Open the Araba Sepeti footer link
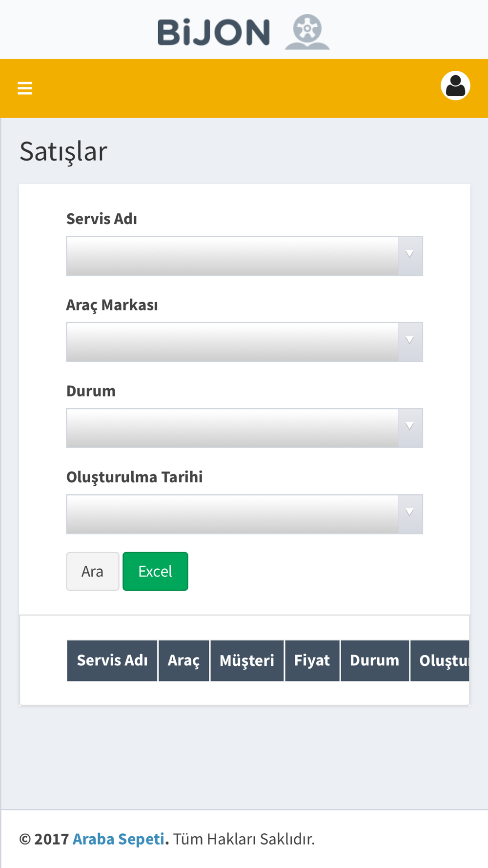 pyautogui.click(x=119, y=839)
